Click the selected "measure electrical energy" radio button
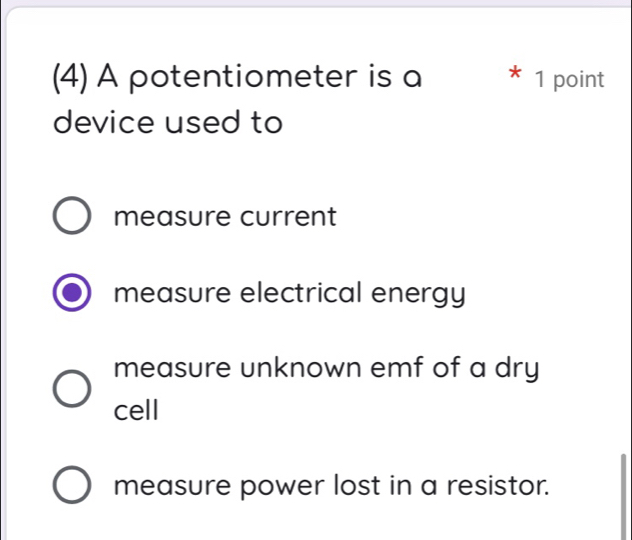This screenshot has height=540, width=632. click(70, 295)
